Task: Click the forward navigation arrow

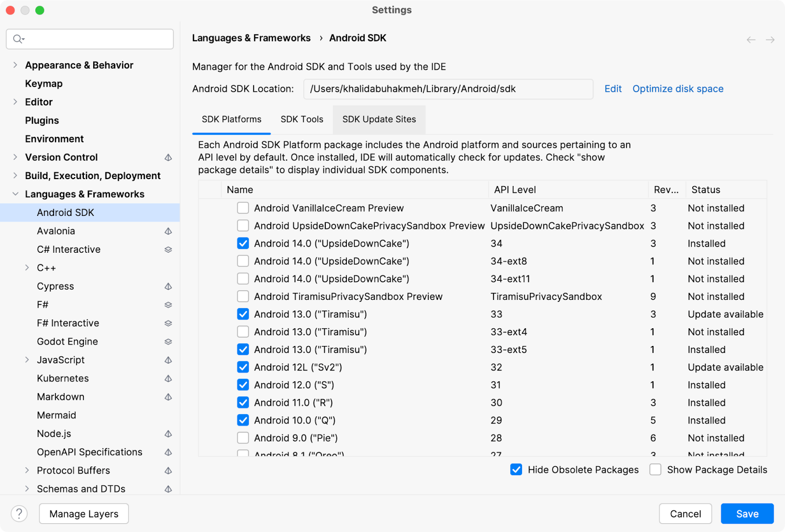Action: (x=770, y=40)
